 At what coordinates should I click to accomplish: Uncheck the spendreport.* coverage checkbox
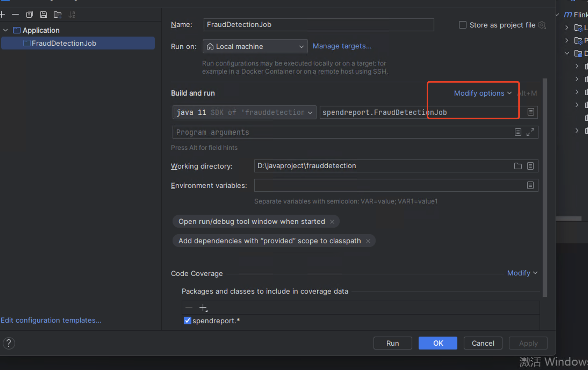187,321
